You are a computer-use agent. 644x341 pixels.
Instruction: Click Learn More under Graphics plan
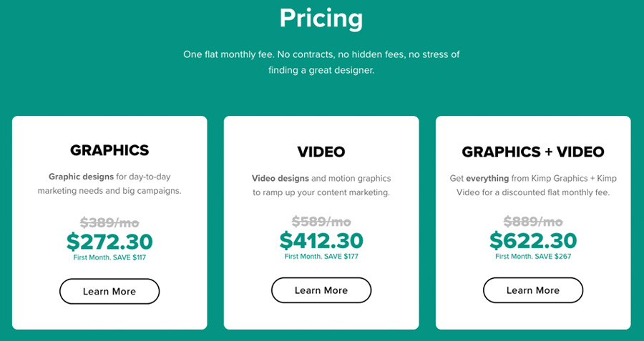109,292
